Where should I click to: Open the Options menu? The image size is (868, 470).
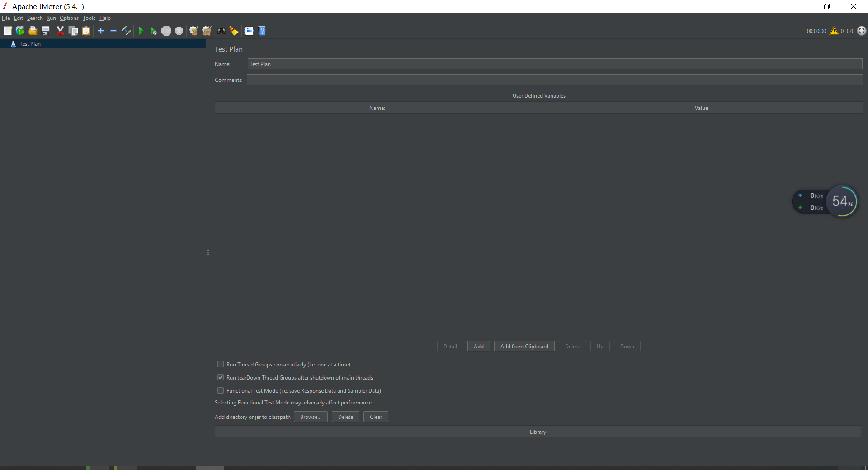69,18
